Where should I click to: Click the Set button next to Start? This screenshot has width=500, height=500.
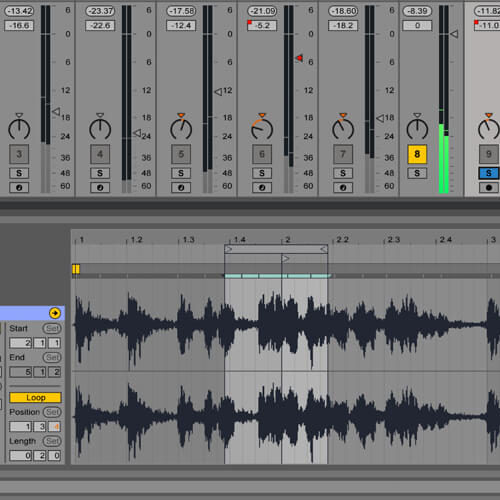52,329
